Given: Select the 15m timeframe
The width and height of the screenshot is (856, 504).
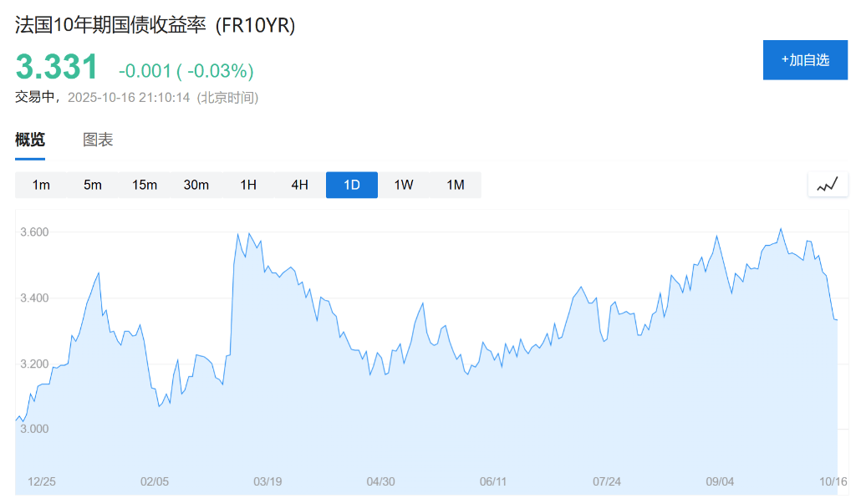Looking at the screenshot, I should click(x=145, y=185).
